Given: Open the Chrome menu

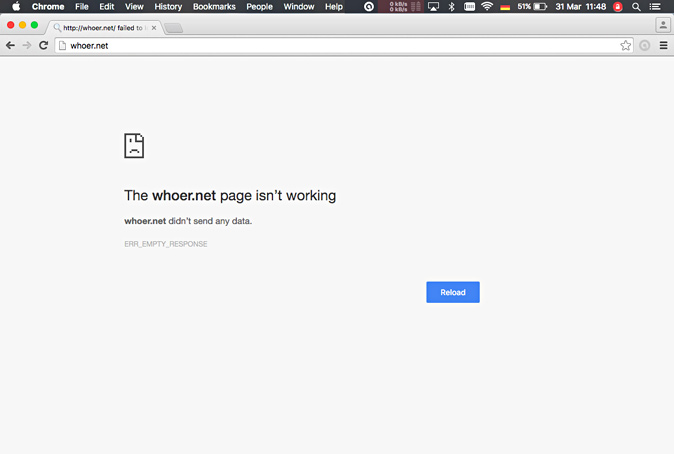Looking at the screenshot, I should coord(48,6).
